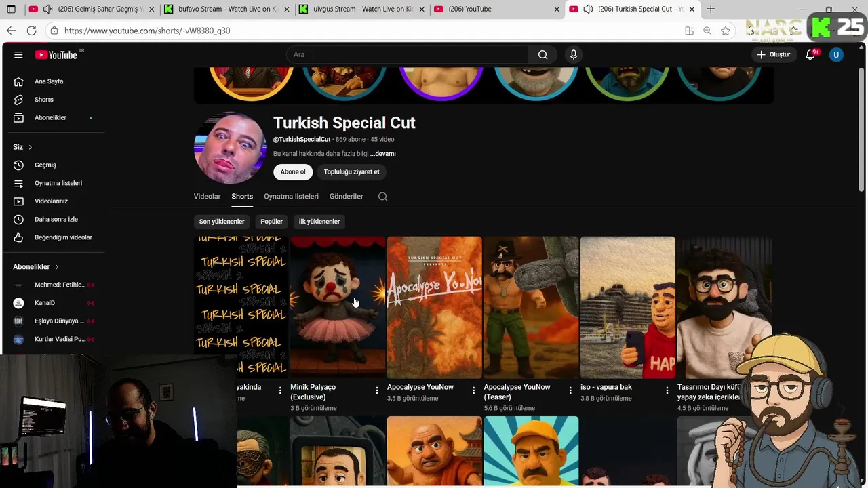Open the YouTube hamburger guide menu
The width and height of the screenshot is (868, 488).
click(x=18, y=55)
